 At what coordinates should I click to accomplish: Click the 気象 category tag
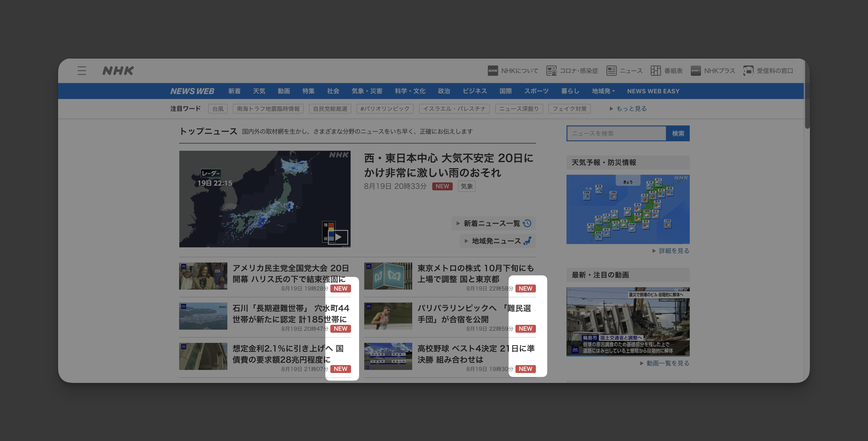(467, 186)
